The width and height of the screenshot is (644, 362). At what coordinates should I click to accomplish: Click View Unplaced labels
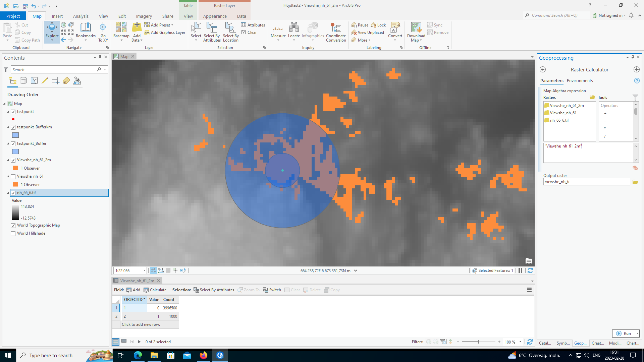[368, 33]
